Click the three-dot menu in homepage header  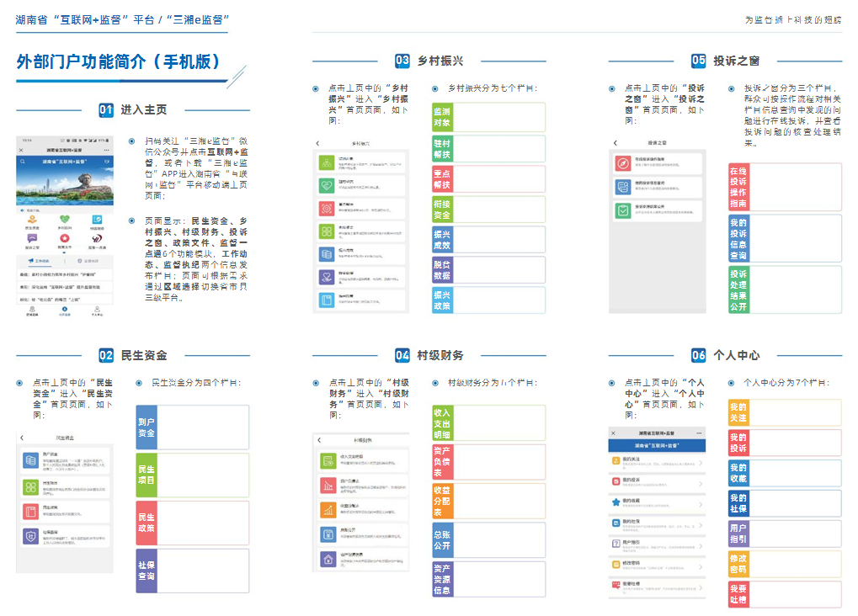(107, 150)
